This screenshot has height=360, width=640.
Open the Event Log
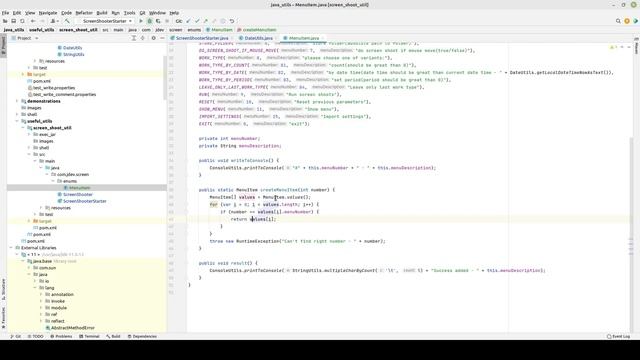pos(618,336)
